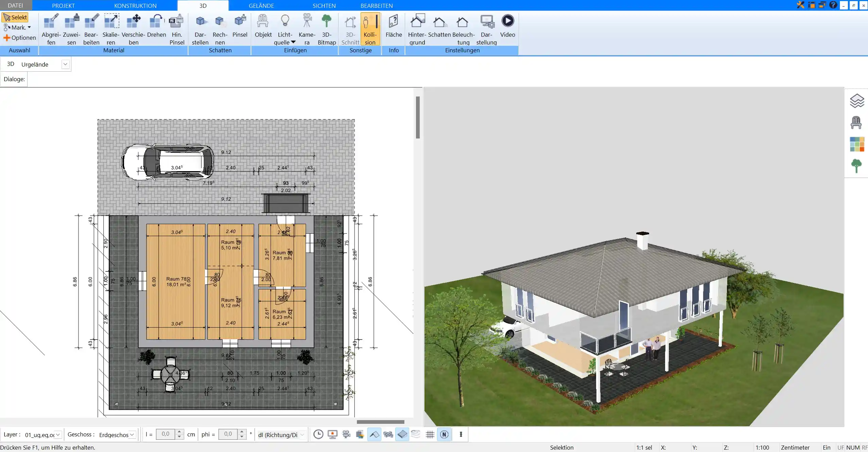Click Darstellen in the Schatten group
Screen dimensions: 868x452
click(x=200, y=29)
